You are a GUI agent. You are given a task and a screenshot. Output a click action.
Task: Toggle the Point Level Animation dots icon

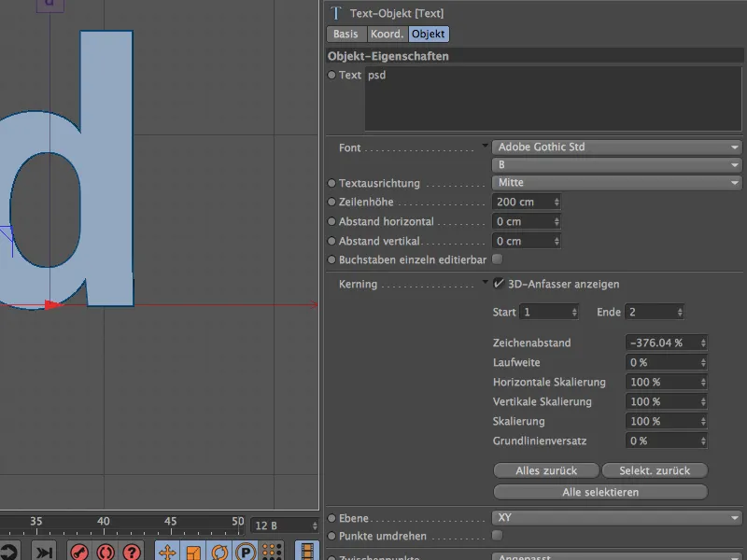click(x=272, y=552)
